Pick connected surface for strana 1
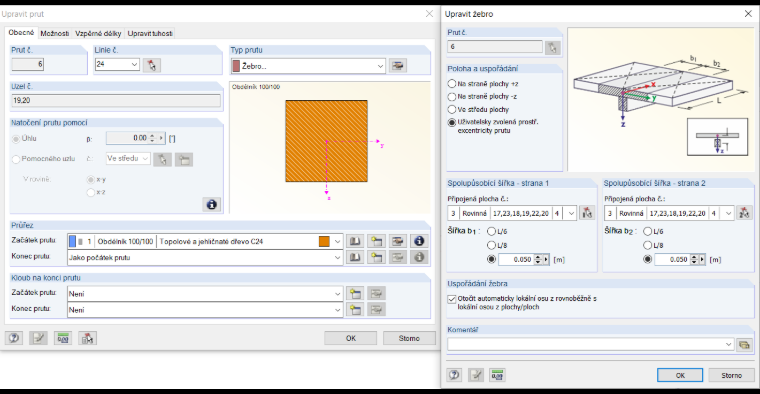760x394 pixels. (x=586, y=213)
